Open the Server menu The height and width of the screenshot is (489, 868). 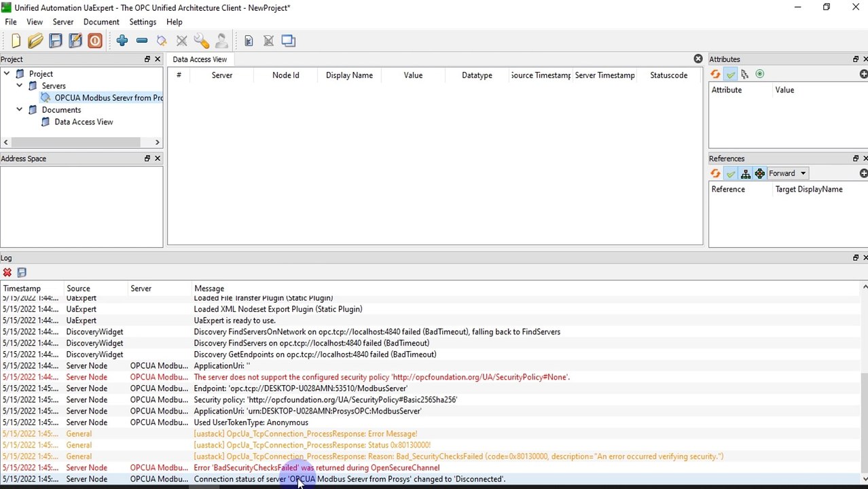[63, 22]
